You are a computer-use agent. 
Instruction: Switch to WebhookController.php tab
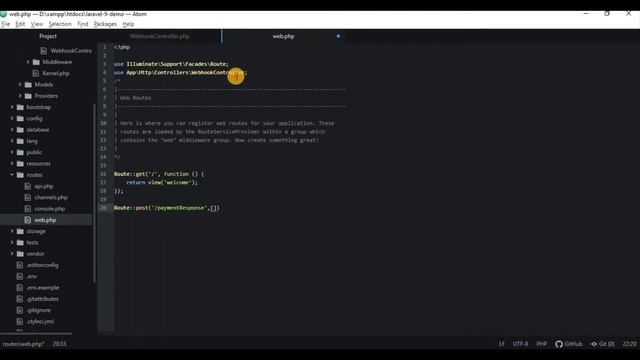coord(159,36)
